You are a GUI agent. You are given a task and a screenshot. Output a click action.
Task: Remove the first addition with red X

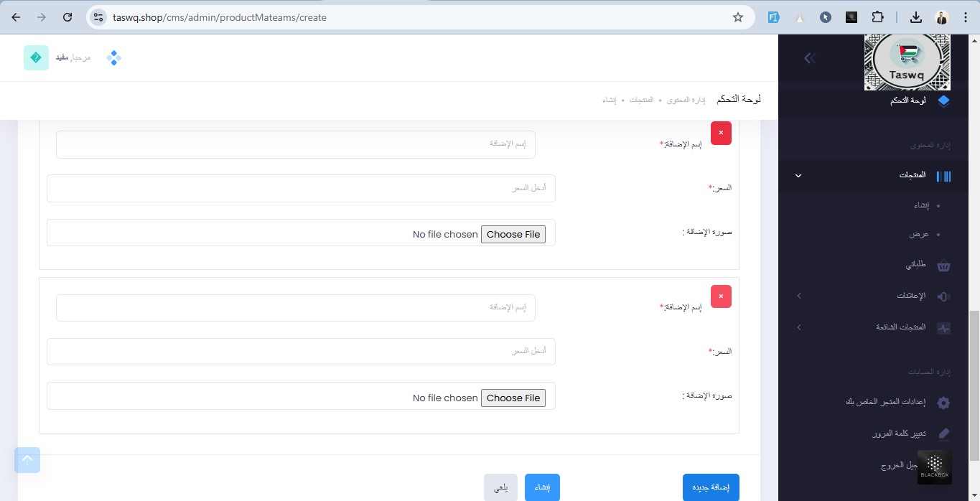point(721,133)
